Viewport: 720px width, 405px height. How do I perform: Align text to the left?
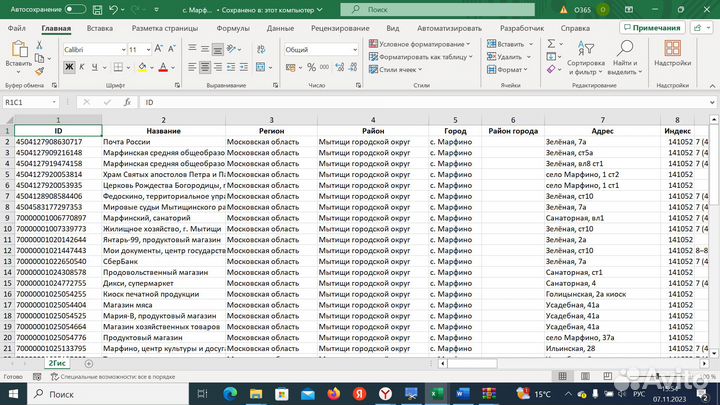[192, 67]
